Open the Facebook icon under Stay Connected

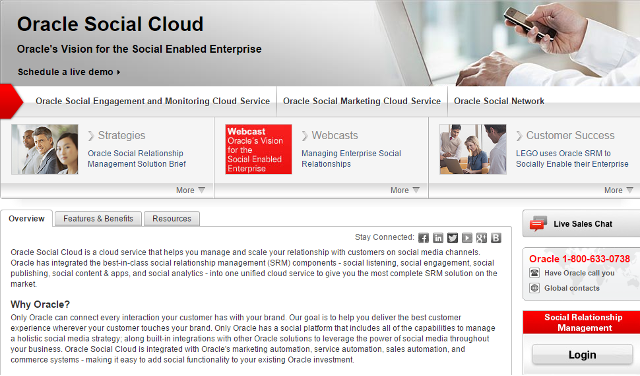click(x=423, y=238)
